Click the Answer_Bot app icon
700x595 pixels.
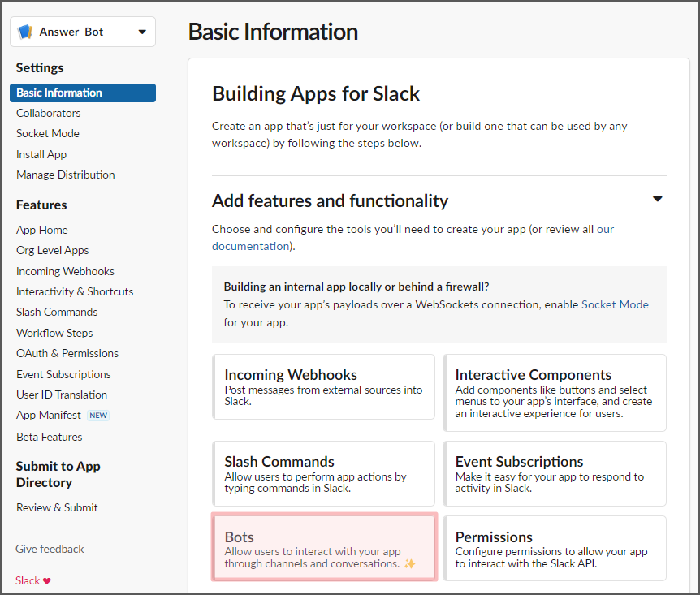(25, 32)
